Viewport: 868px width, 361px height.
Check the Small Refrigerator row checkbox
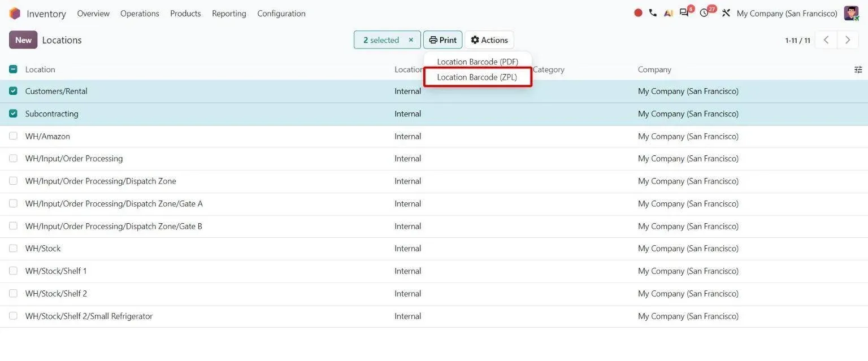coord(13,316)
